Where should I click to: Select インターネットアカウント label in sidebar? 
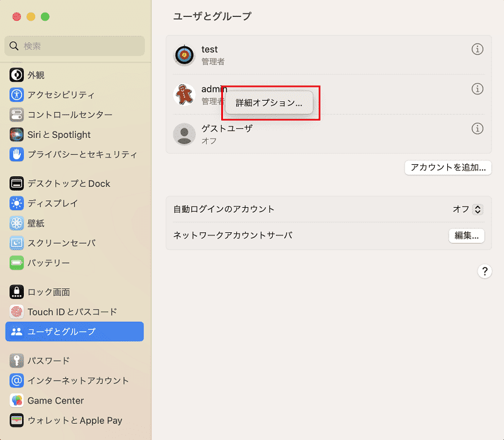click(x=78, y=381)
